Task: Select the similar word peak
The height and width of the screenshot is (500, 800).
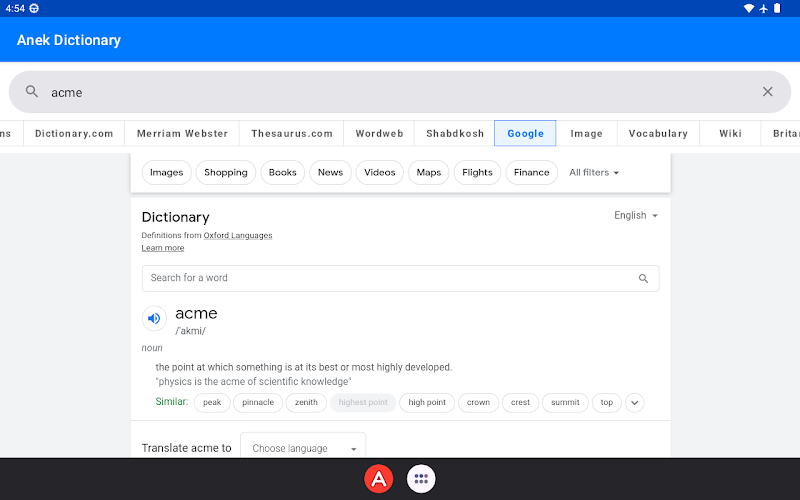Action: click(212, 403)
